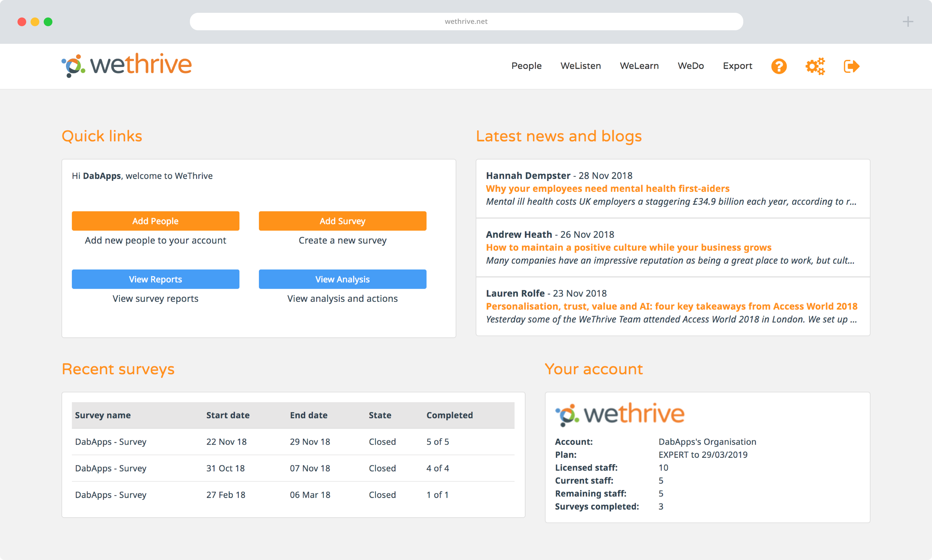Click the View Analysis button

(x=343, y=279)
